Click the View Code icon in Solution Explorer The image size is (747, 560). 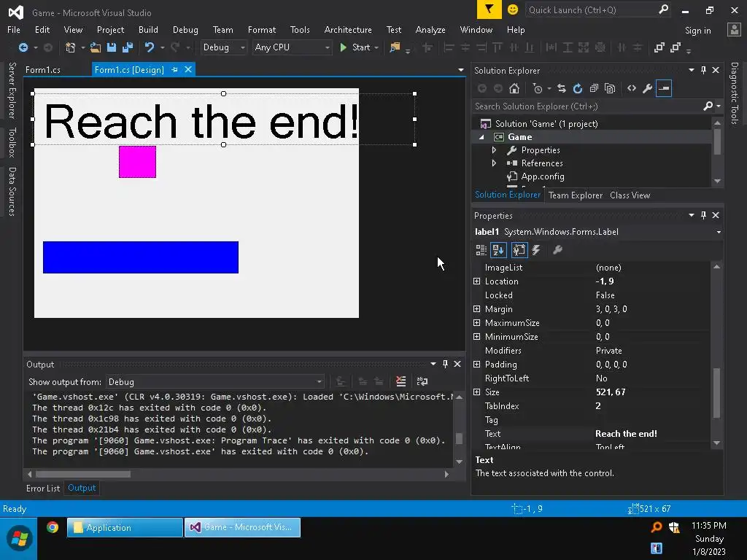(632, 88)
